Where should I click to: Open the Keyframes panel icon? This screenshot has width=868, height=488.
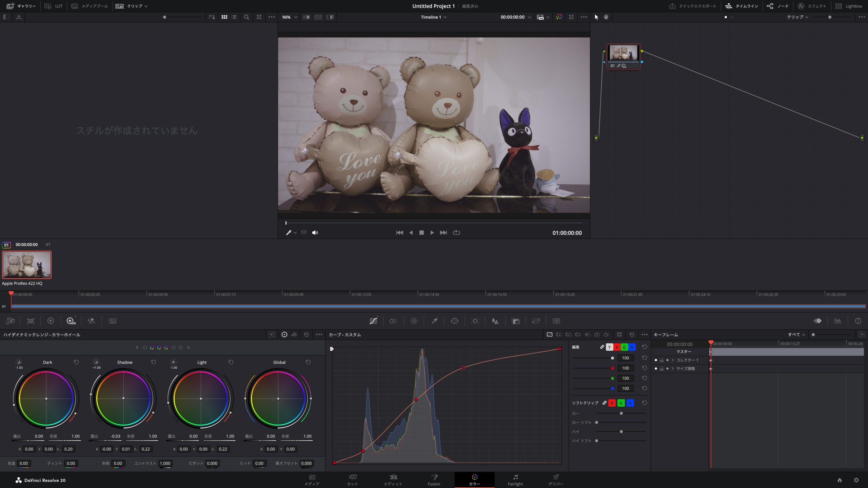(817, 321)
